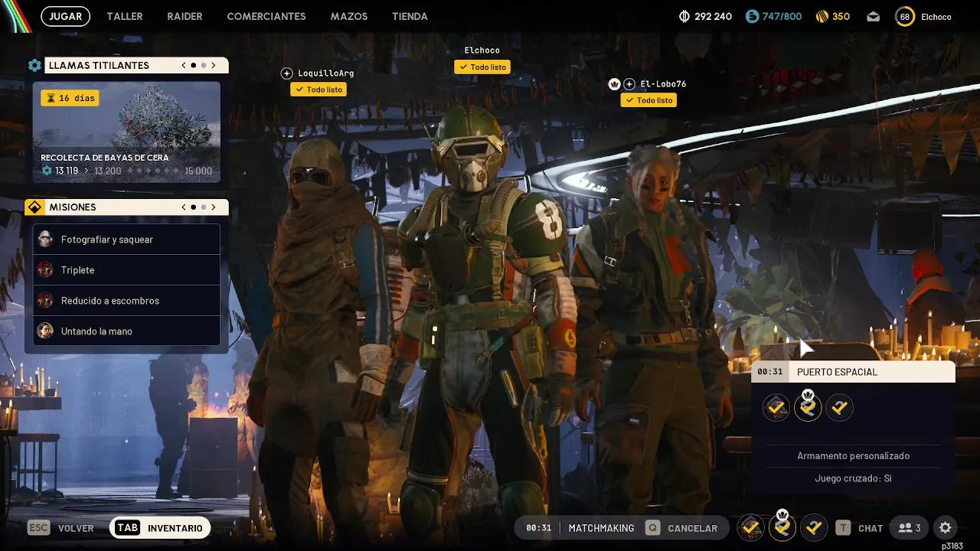Click first ready-check icon in Puerto Espacial panel
Viewport: 980px width, 551px height.
point(776,408)
